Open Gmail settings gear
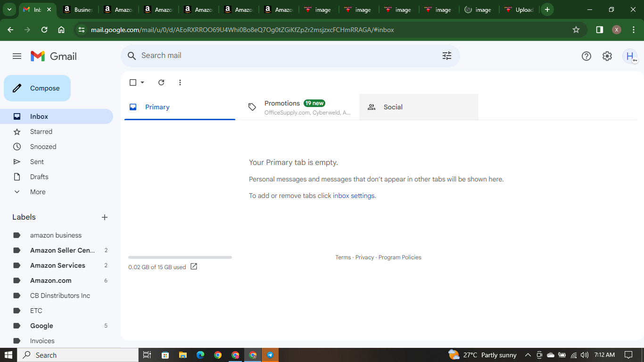The image size is (644, 362). pyautogui.click(x=607, y=56)
